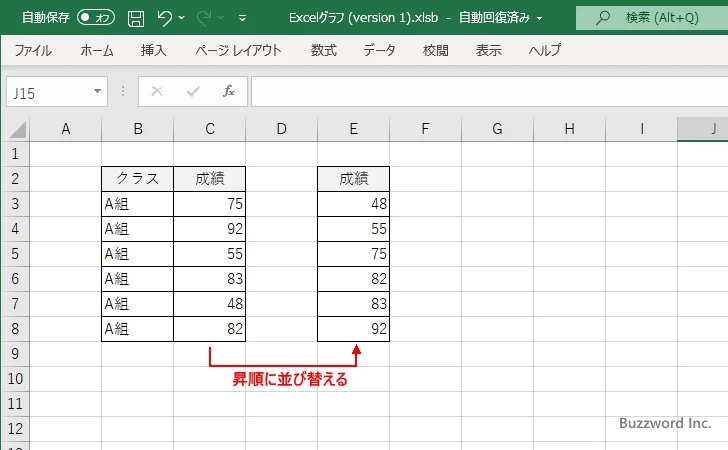This screenshot has height=450, width=728.
Task: Click cell C3 with value 75
Action: tap(209, 204)
